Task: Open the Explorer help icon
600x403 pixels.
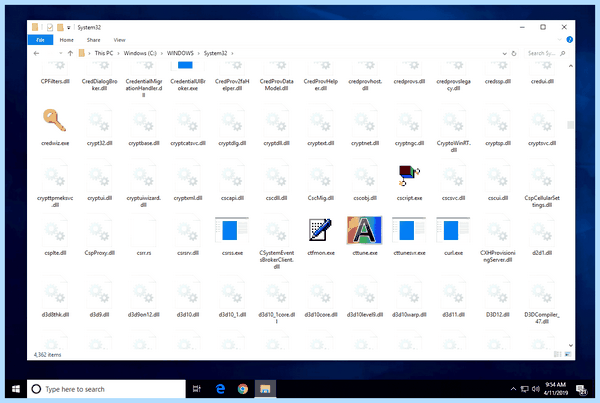Action: point(569,39)
